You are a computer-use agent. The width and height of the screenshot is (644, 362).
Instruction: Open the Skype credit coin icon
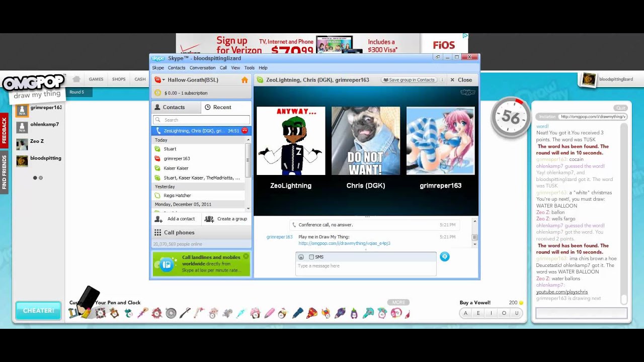point(157,93)
